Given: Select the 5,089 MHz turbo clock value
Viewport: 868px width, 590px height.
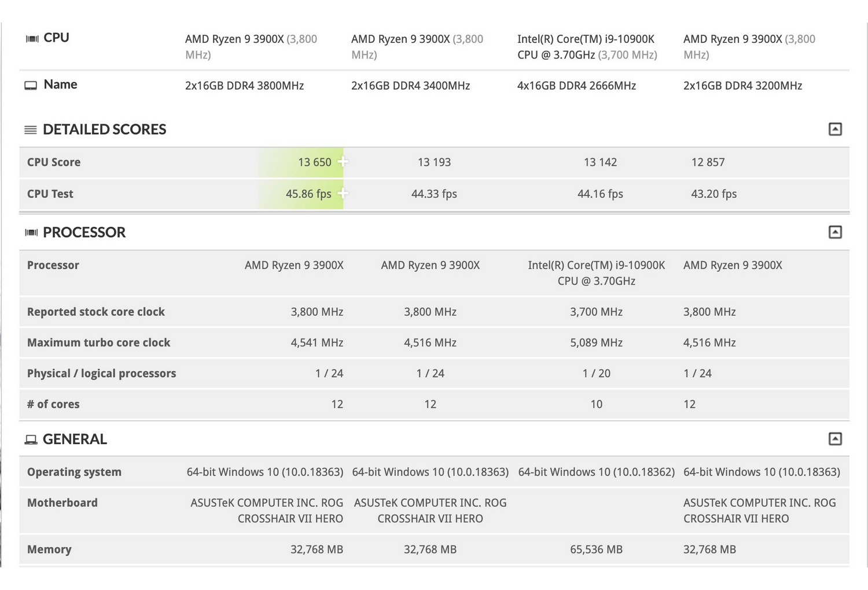Looking at the screenshot, I should 596,342.
